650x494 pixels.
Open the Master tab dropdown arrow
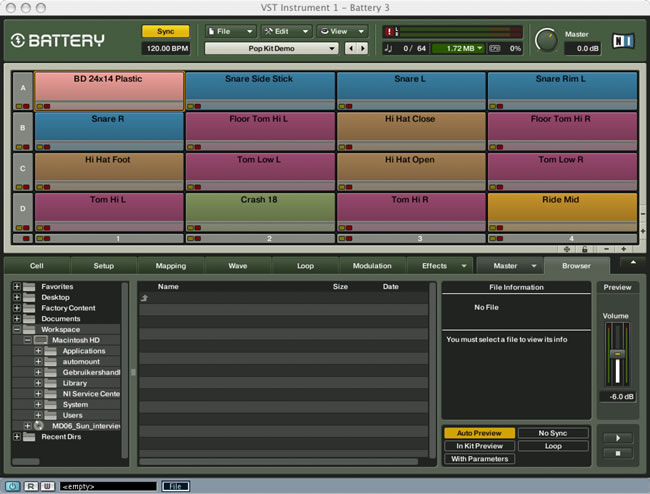point(534,266)
